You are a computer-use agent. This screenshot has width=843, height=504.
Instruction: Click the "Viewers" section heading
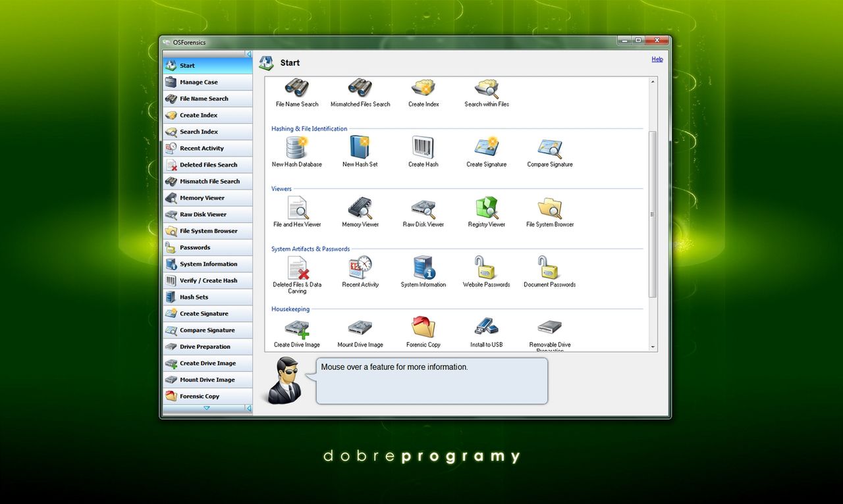point(281,189)
